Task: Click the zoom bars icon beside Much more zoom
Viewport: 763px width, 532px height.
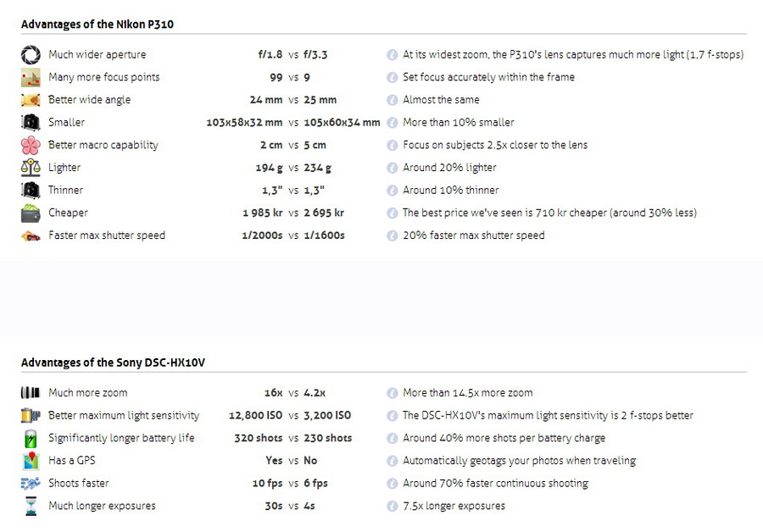Action: pos(31,392)
